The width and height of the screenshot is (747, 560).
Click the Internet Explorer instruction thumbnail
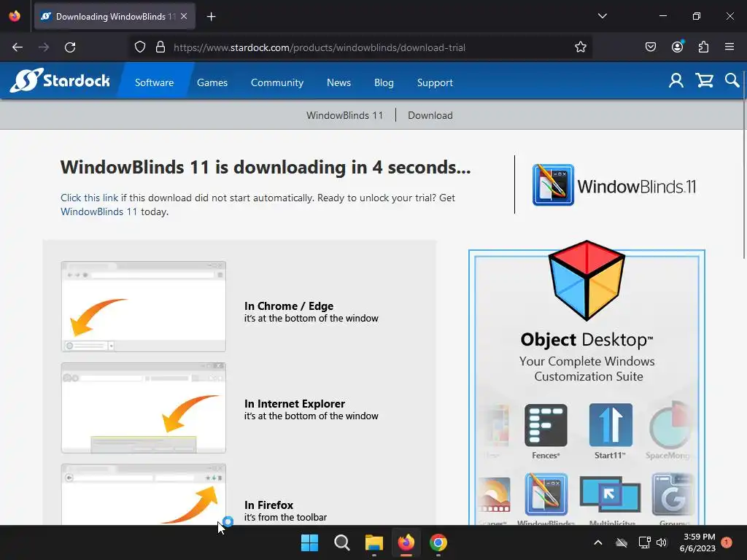coord(144,408)
